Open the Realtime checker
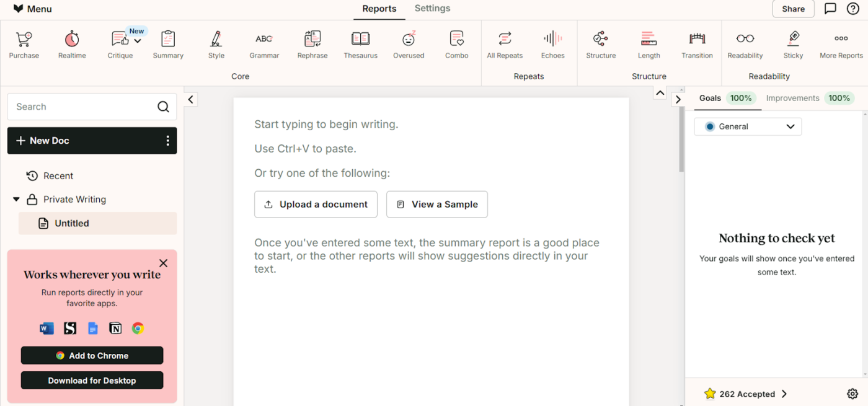Image resolution: width=868 pixels, height=406 pixels. tap(71, 42)
